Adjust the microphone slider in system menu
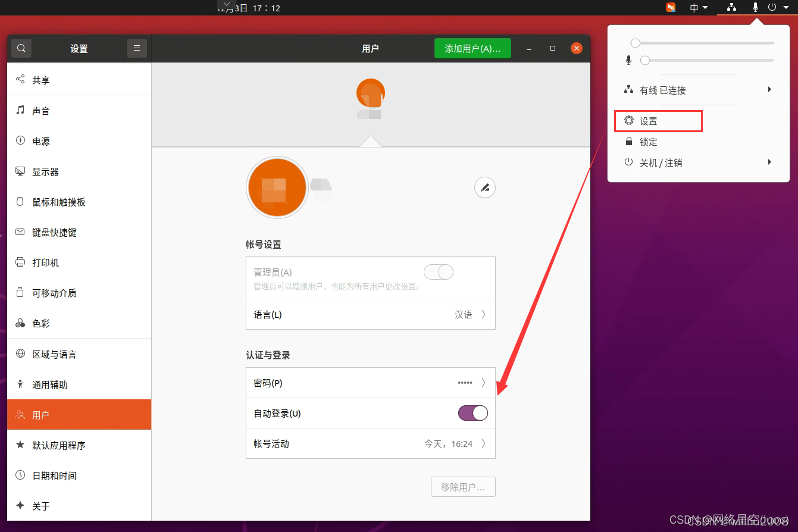 click(707, 60)
